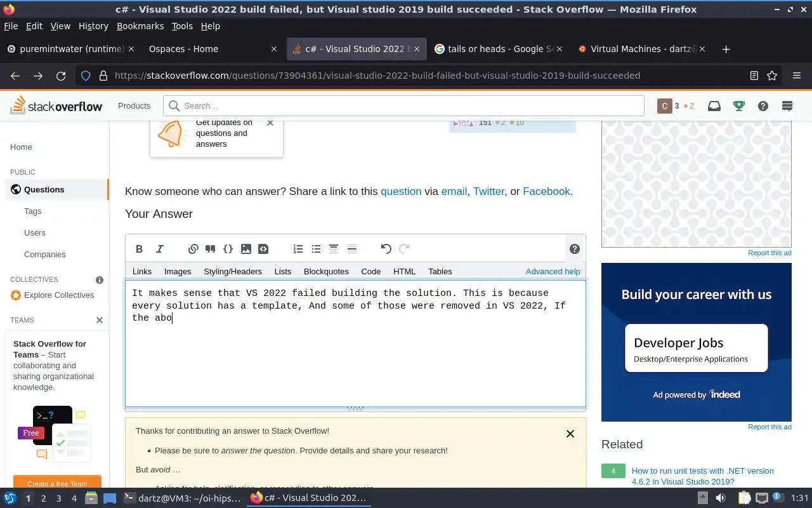The height and width of the screenshot is (508, 812).
Task: Open a new browser tab
Action: click(726, 49)
